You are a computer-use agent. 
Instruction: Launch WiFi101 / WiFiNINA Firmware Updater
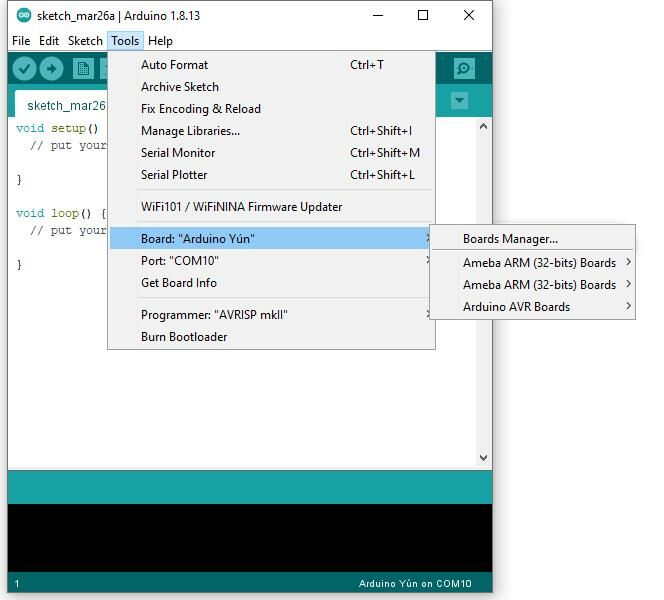click(x=241, y=207)
